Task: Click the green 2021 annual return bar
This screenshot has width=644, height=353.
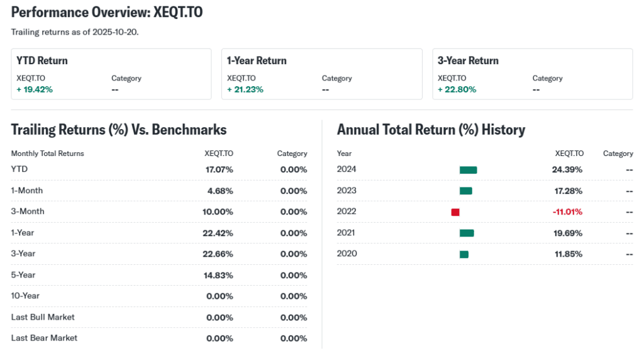Action: [x=467, y=233]
